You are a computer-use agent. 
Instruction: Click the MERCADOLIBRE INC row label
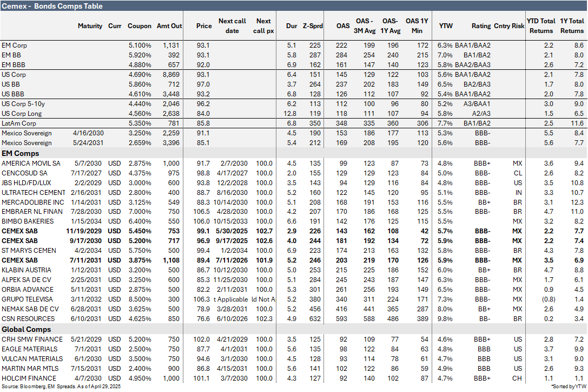point(33,202)
